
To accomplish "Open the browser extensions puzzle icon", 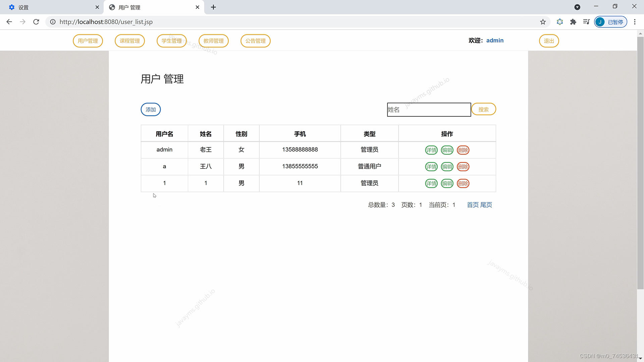I will [573, 22].
